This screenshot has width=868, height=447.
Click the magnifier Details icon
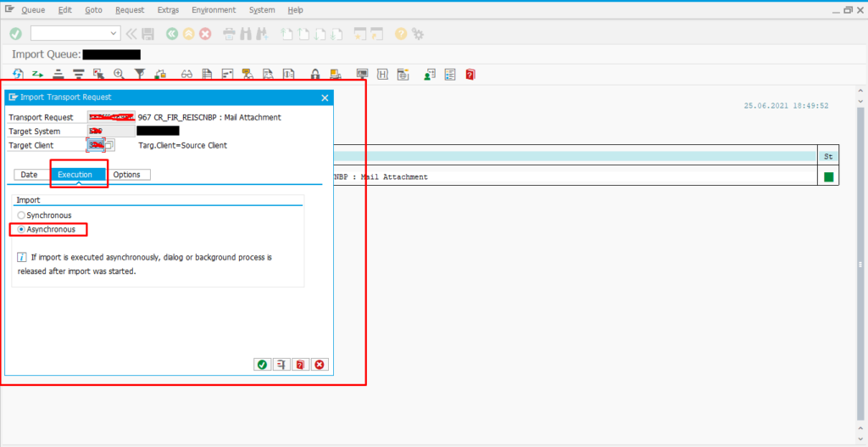tap(119, 75)
